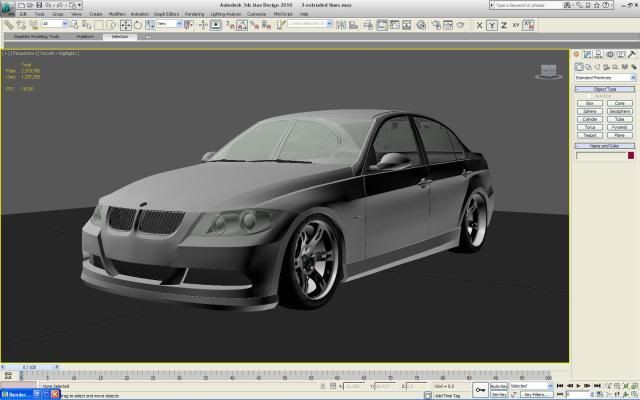Image resolution: width=640 pixels, height=400 pixels.
Task: Create a Cylinder primitive
Action: point(590,119)
